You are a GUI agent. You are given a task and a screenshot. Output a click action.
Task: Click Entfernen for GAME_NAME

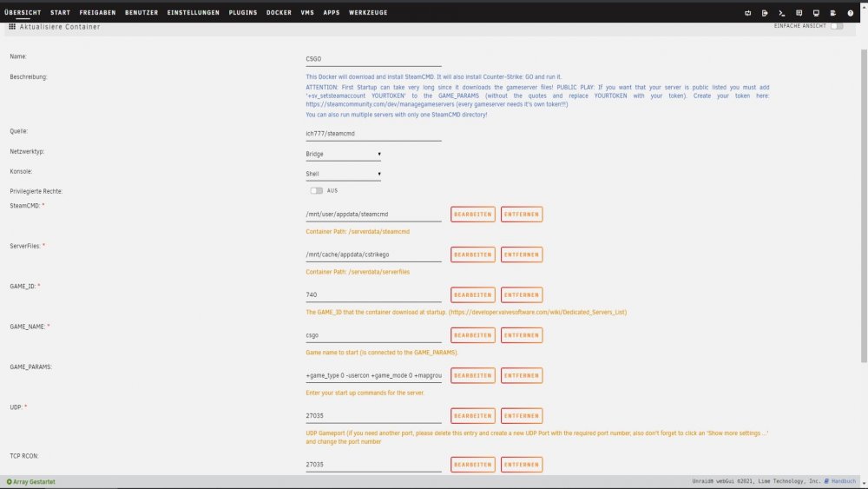(x=522, y=335)
